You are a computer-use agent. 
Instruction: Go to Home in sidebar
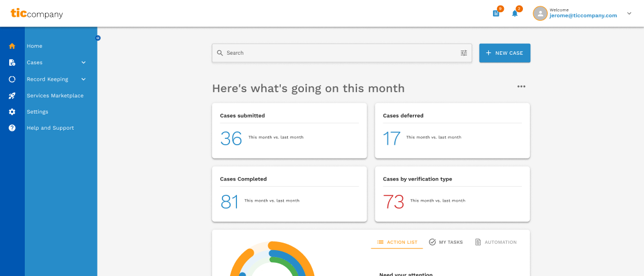point(35,46)
